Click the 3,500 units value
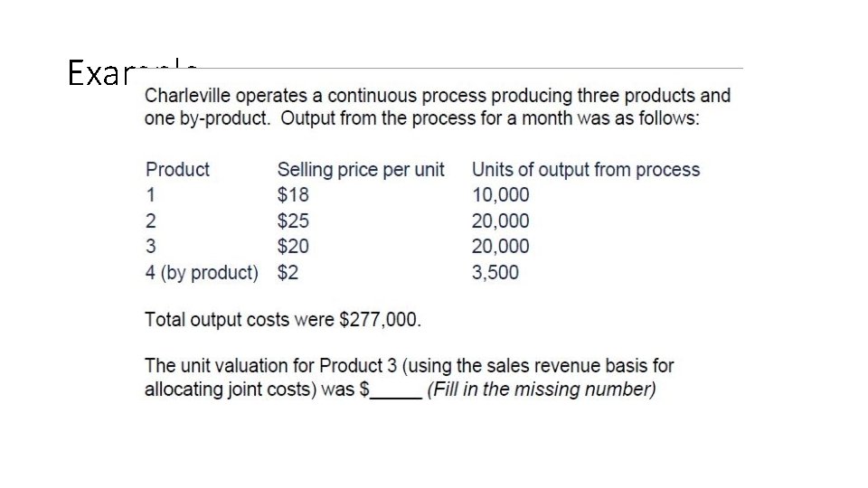Screen dimensions: 868x488 pos(495,272)
